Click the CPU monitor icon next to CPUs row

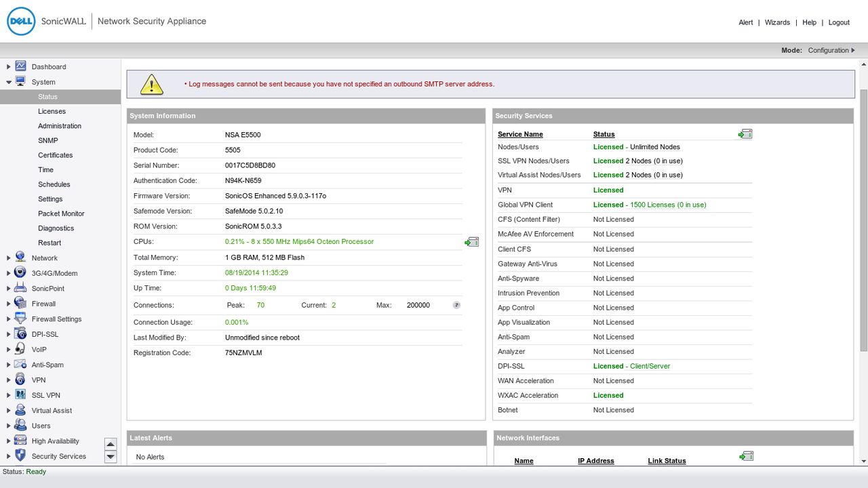472,242
